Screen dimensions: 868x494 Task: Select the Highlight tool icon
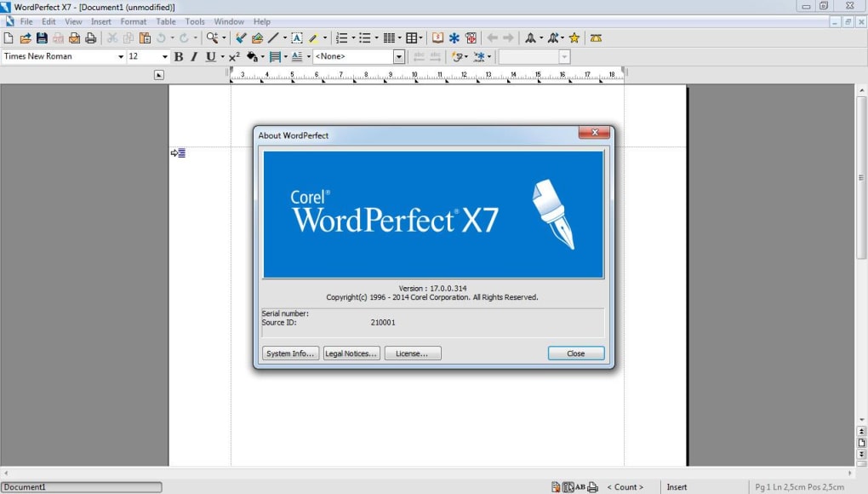pos(313,37)
